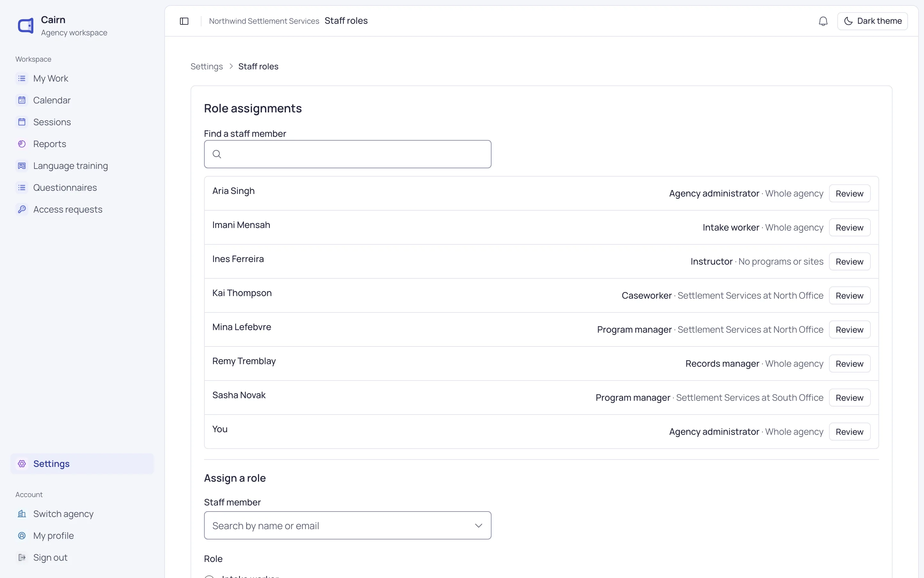Open the Staff member combo box
924x578 pixels.
[347, 525]
